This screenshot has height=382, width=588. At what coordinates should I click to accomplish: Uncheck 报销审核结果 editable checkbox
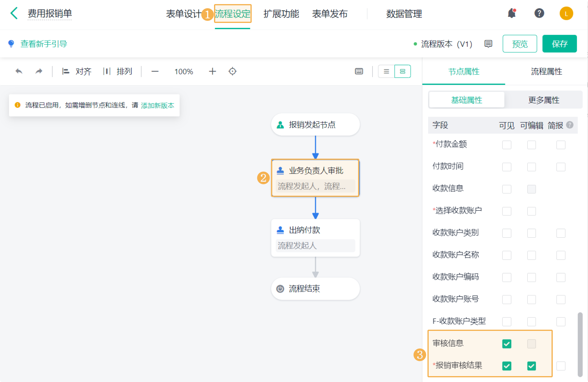tap(531, 366)
